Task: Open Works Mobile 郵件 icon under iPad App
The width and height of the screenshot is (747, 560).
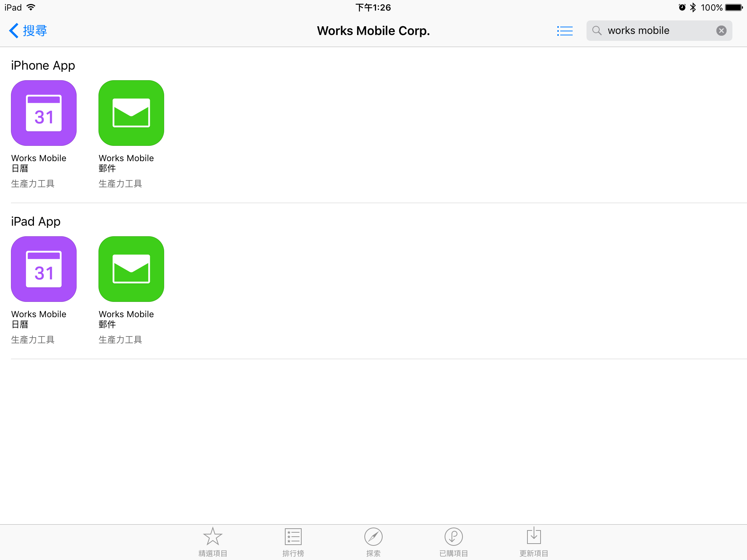Action: click(131, 269)
